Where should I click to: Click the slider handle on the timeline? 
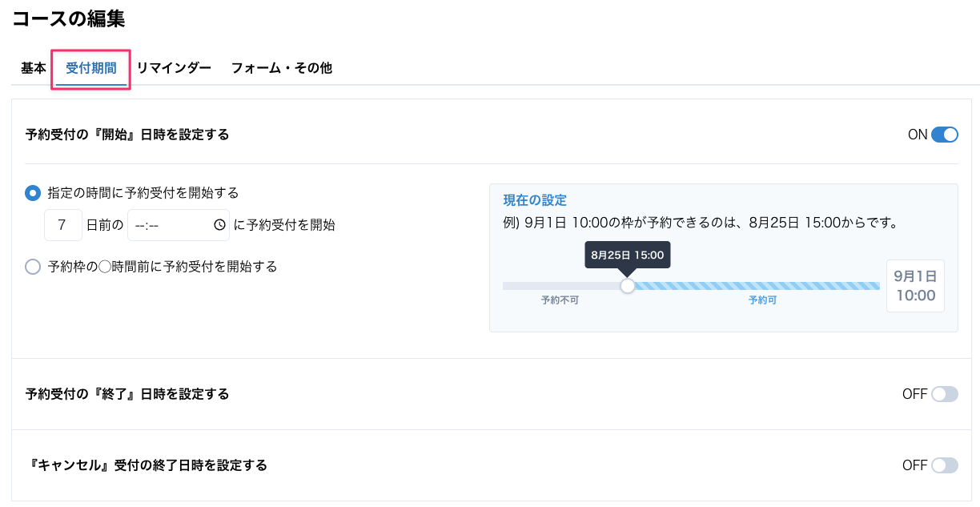point(628,286)
